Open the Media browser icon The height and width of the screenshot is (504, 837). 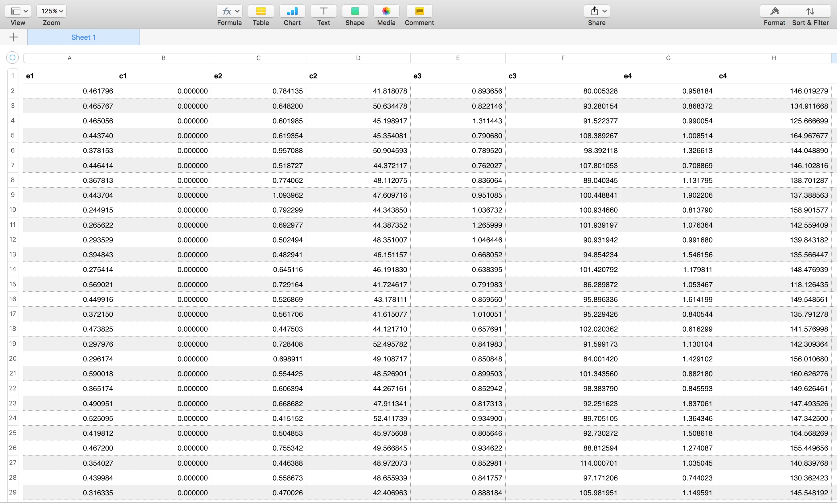click(386, 11)
